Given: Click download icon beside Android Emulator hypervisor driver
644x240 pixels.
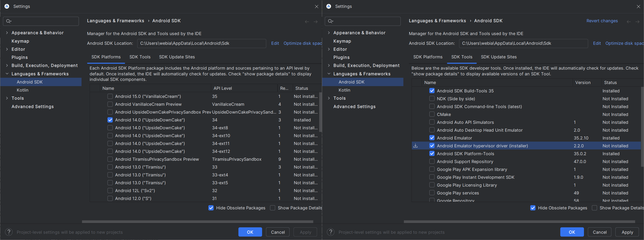Looking at the screenshot, I should coord(415,146).
